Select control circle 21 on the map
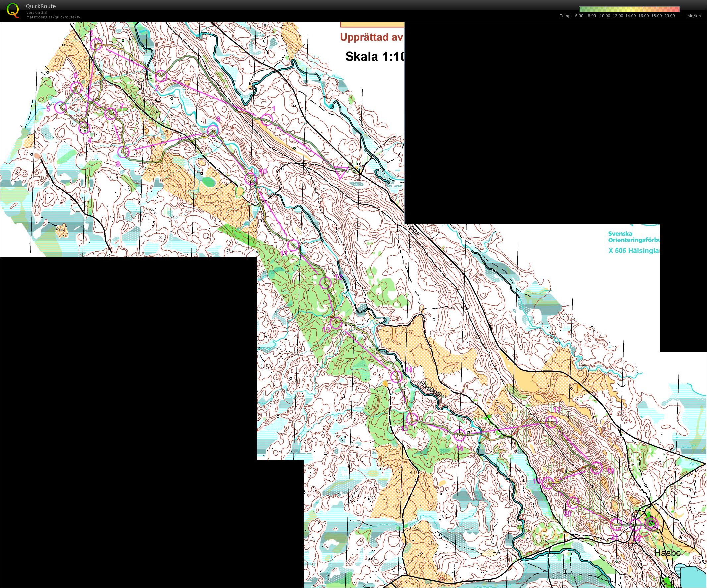Screen dimensions: 707x588 pyautogui.click(x=616, y=524)
